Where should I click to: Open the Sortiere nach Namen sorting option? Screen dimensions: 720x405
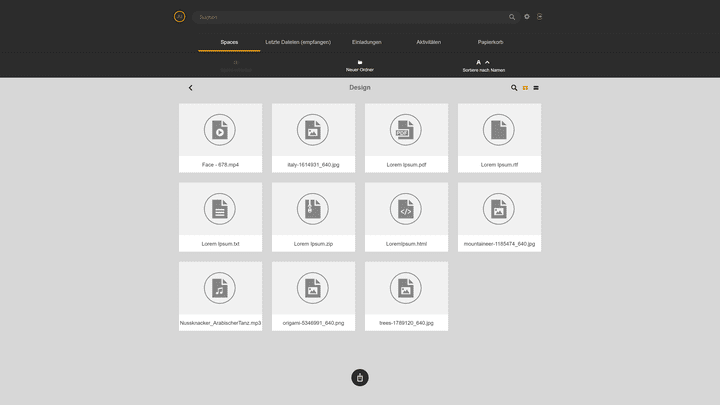[483, 70]
